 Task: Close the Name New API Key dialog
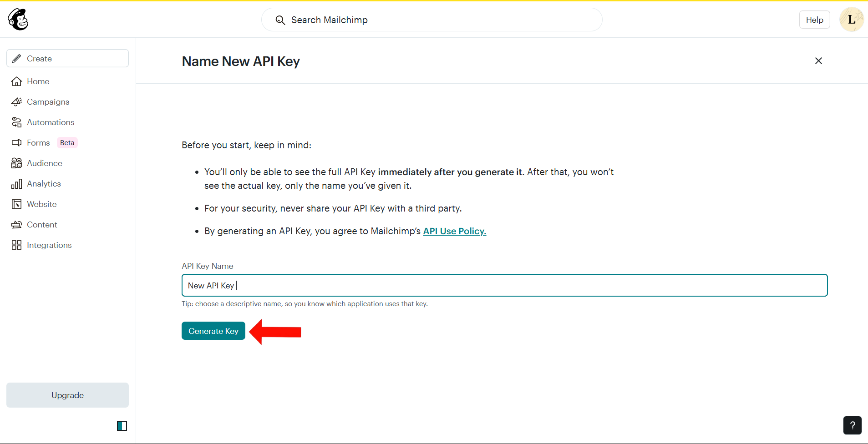click(818, 61)
